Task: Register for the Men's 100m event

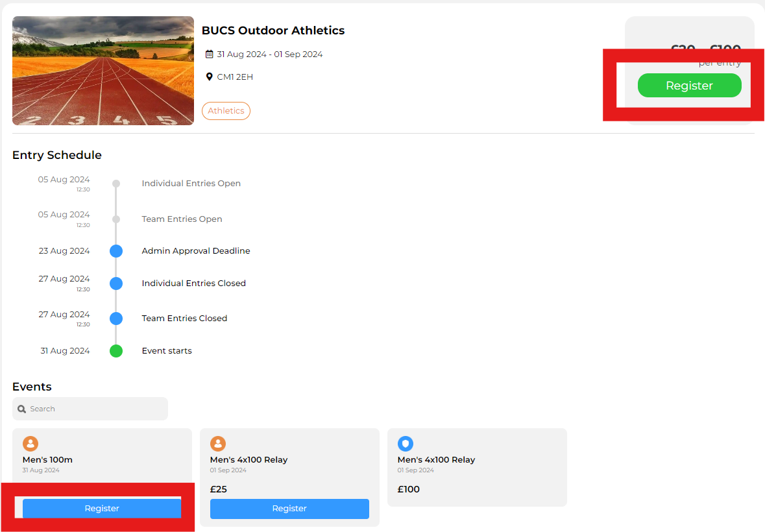Action: (102, 509)
